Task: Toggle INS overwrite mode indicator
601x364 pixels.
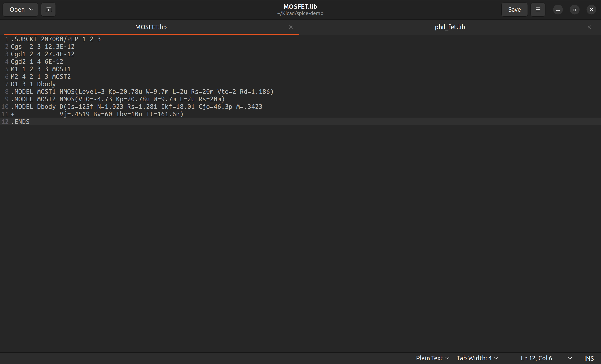Action: pos(589,358)
